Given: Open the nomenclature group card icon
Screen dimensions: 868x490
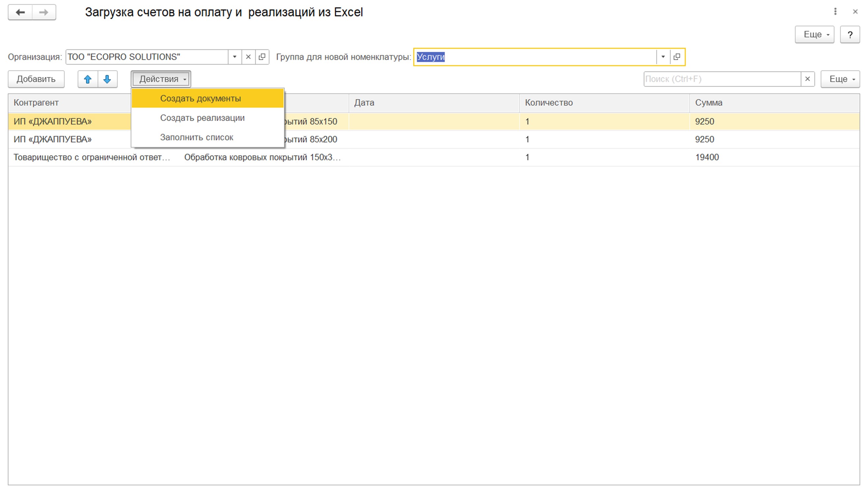Looking at the screenshot, I should pyautogui.click(x=677, y=57).
